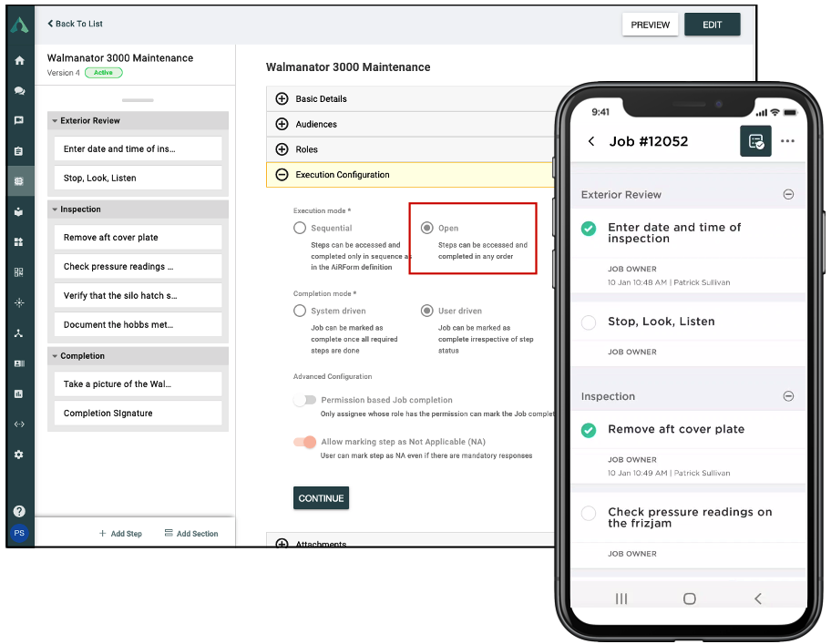Collapse the Execution Configuration section
The width and height of the screenshot is (831, 644).
pos(282,175)
